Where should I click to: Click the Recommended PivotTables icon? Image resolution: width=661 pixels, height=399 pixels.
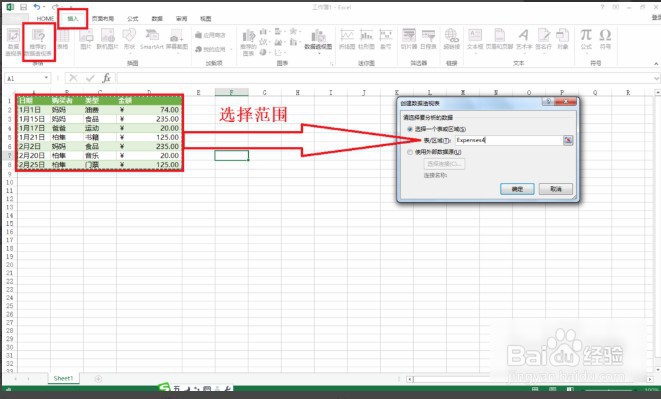[38, 41]
